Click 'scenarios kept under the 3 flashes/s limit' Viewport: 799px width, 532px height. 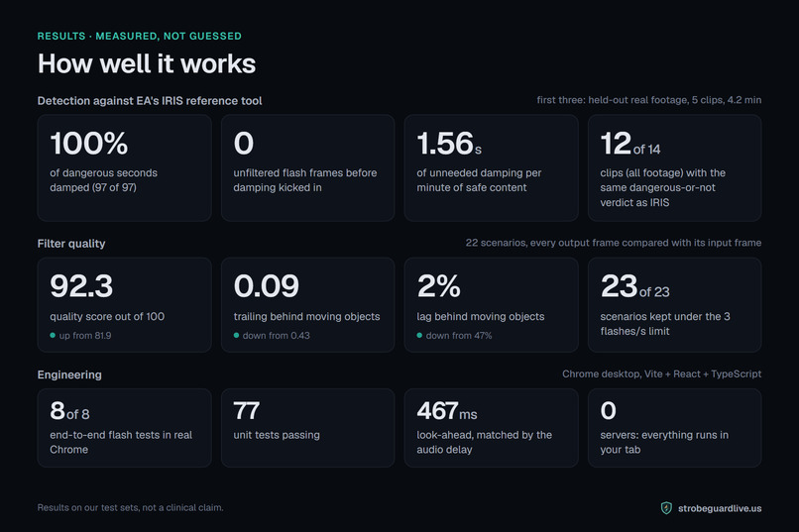[x=665, y=323]
